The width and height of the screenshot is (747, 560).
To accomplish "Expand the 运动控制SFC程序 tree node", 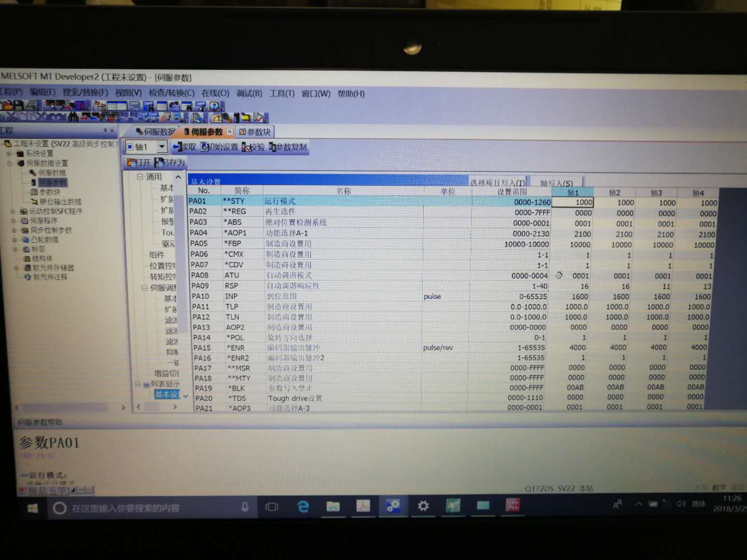I will point(13,212).
